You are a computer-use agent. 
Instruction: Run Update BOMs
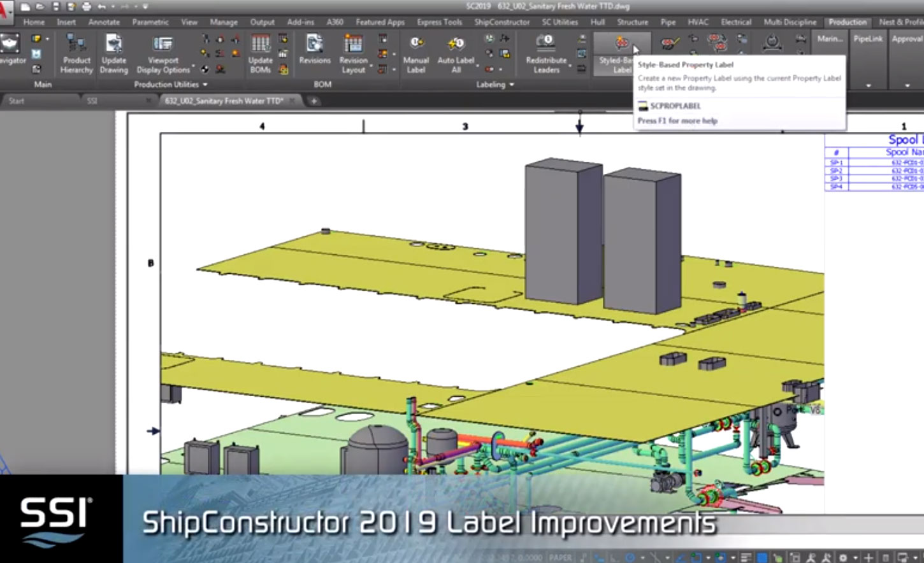[261, 54]
